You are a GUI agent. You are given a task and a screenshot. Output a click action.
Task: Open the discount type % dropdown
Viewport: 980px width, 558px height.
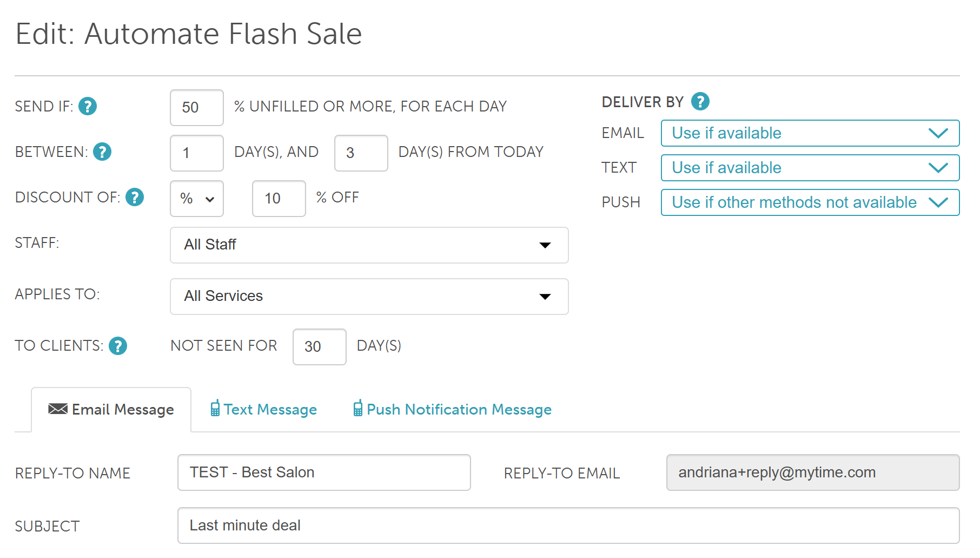point(197,199)
